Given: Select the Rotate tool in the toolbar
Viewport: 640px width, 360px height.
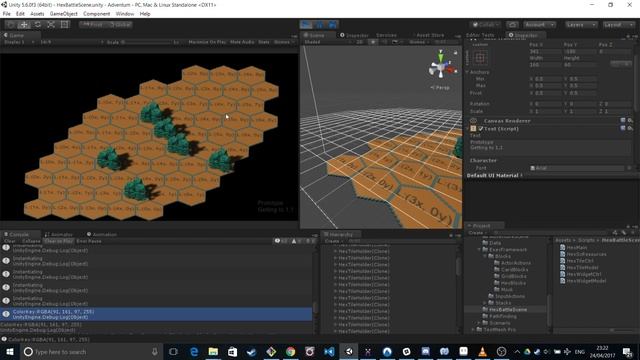Looking at the screenshot, I should (38, 24).
